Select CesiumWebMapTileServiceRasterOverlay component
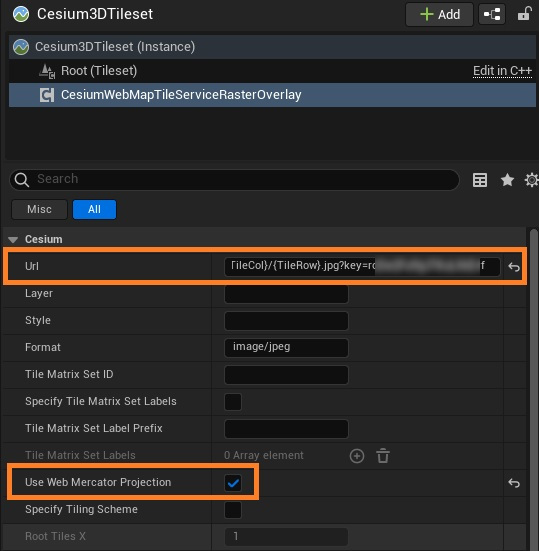This screenshot has width=539, height=551. coord(272,95)
